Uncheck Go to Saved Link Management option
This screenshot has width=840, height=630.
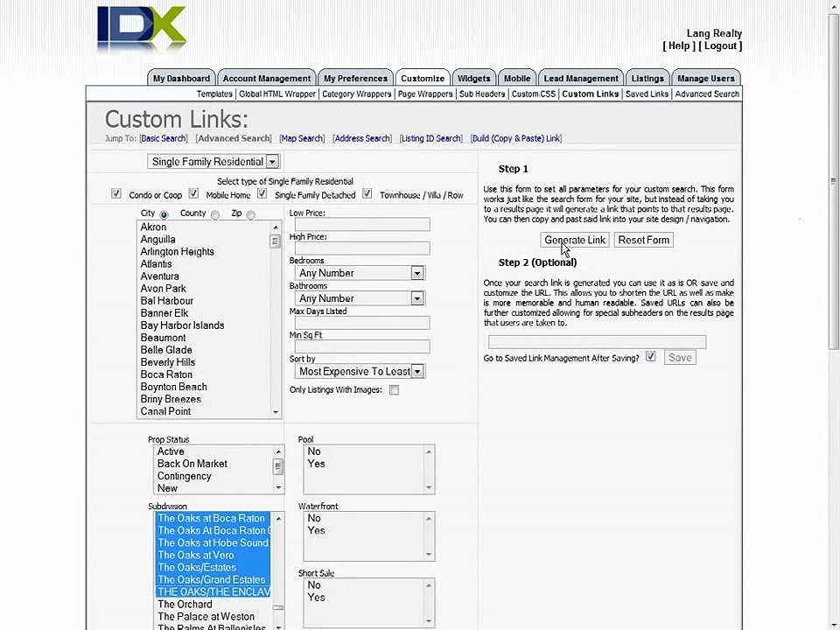pos(650,356)
